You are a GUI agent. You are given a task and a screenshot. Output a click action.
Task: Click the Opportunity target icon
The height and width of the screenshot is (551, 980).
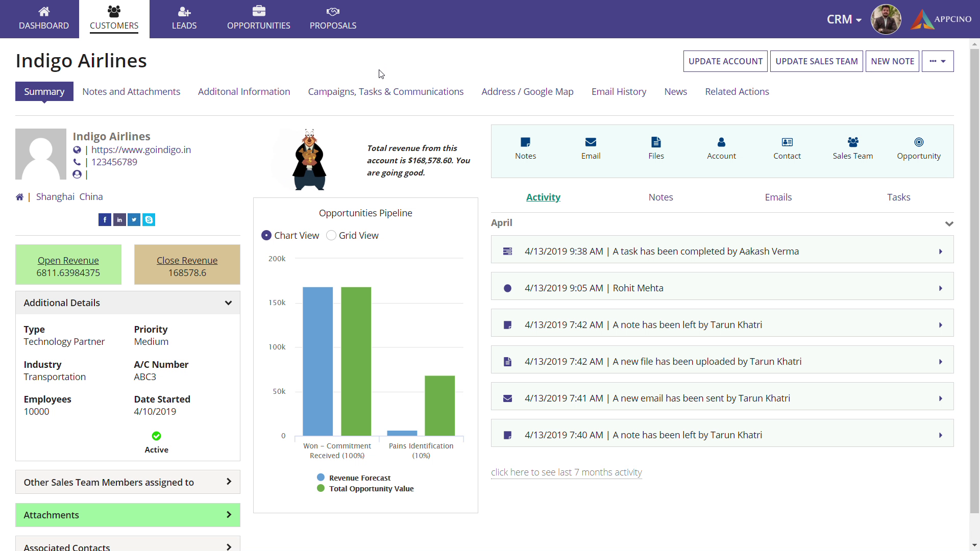[x=918, y=142]
